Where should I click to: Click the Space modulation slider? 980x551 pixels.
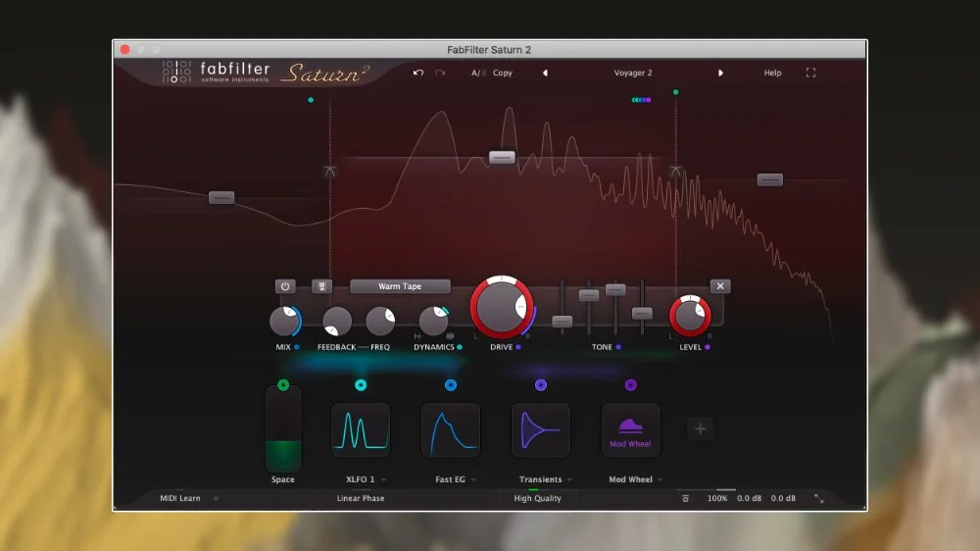[283, 430]
